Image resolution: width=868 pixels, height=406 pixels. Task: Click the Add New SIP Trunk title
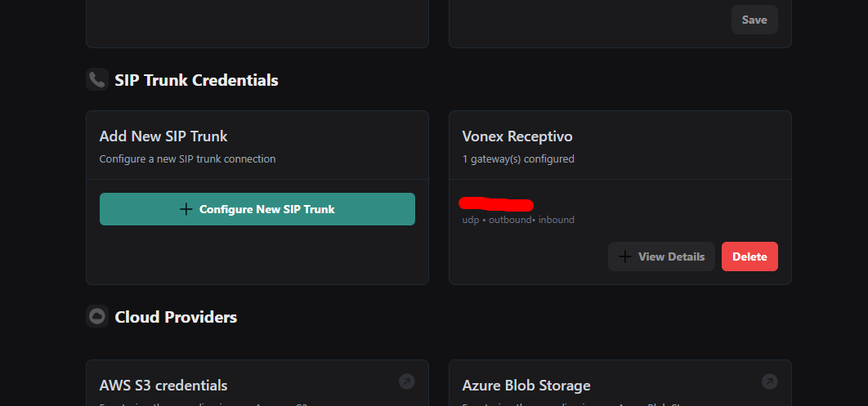[163, 136]
